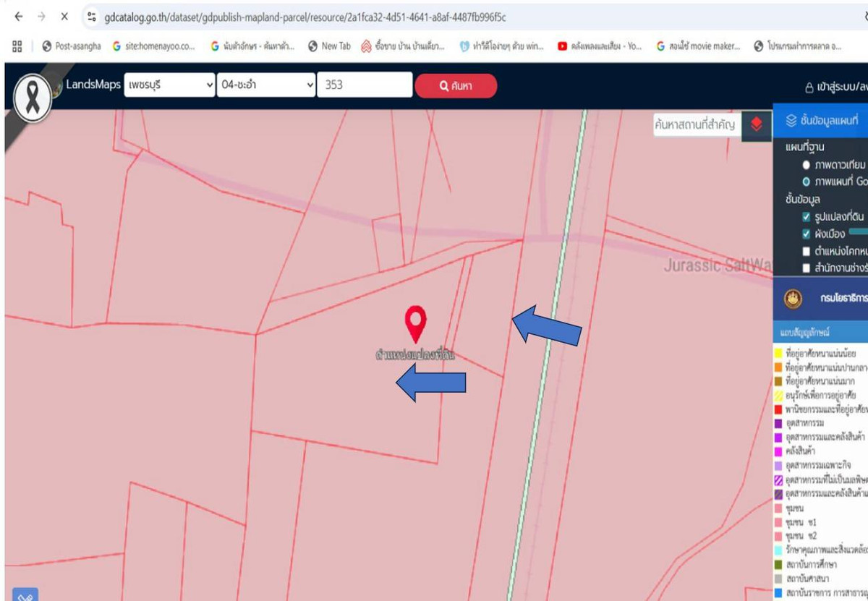The height and width of the screenshot is (601, 868).
Task: Open the YouTube bookmark
Action: (600, 46)
